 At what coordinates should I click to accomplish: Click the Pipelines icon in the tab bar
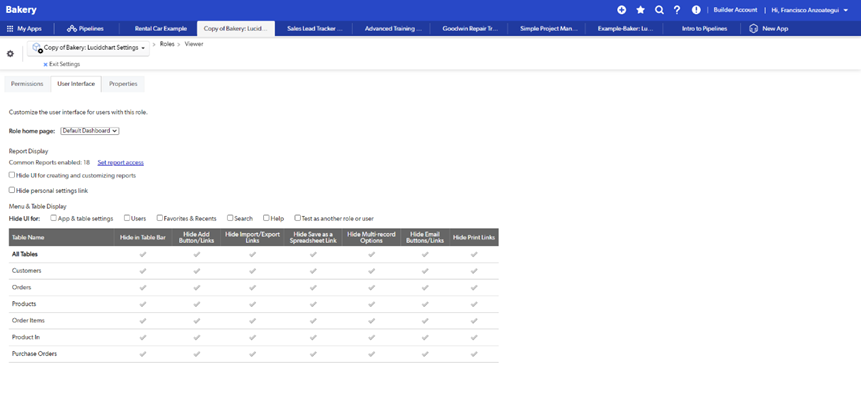pos(71,29)
